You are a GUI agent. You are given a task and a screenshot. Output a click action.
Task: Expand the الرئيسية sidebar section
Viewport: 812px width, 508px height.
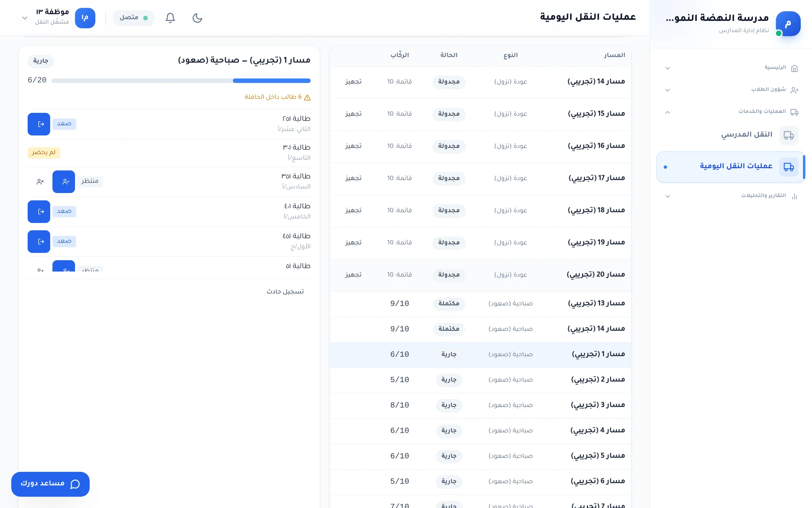[x=668, y=68]
